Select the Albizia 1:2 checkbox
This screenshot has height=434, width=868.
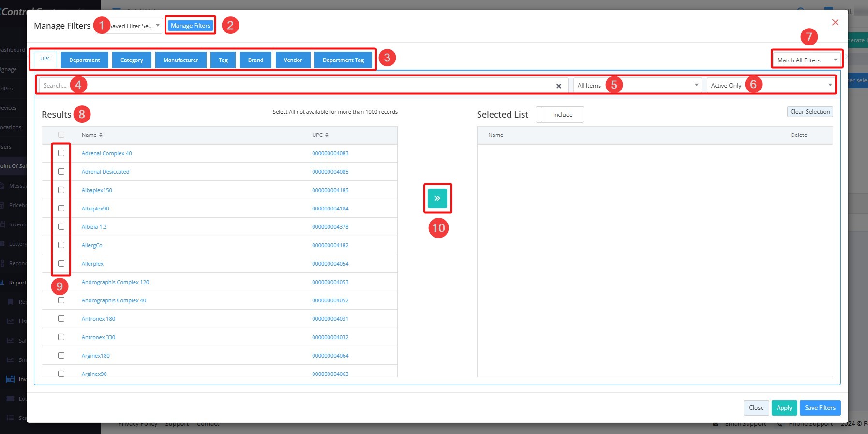pos(61,226)
